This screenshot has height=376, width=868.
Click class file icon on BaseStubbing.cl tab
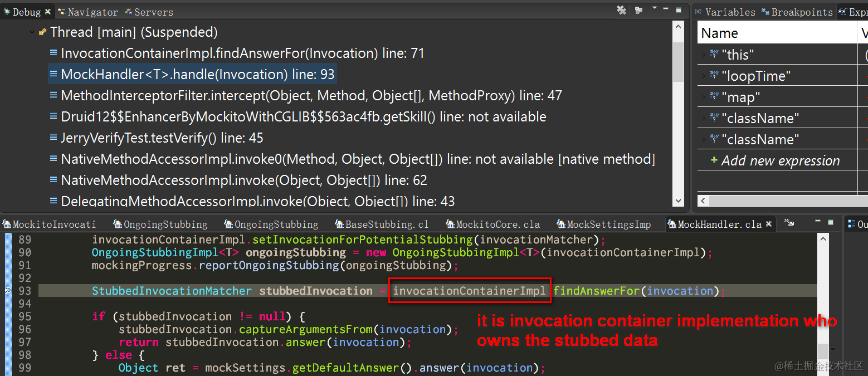[x=340, y=224]
